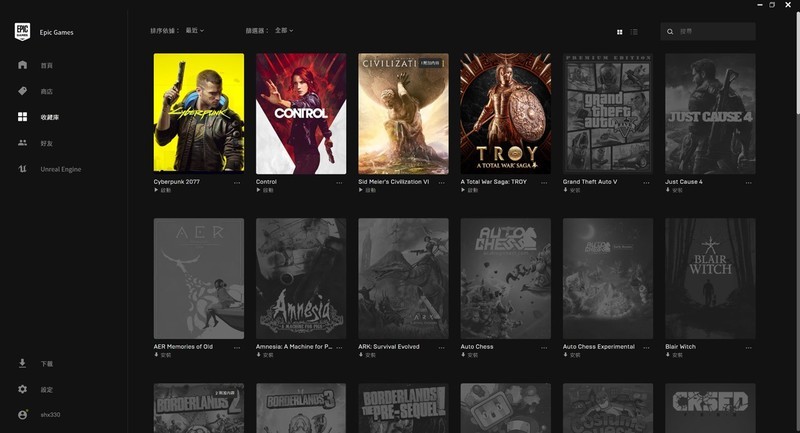Launch Sid Meier's Civilization VI

pos(367,190)
